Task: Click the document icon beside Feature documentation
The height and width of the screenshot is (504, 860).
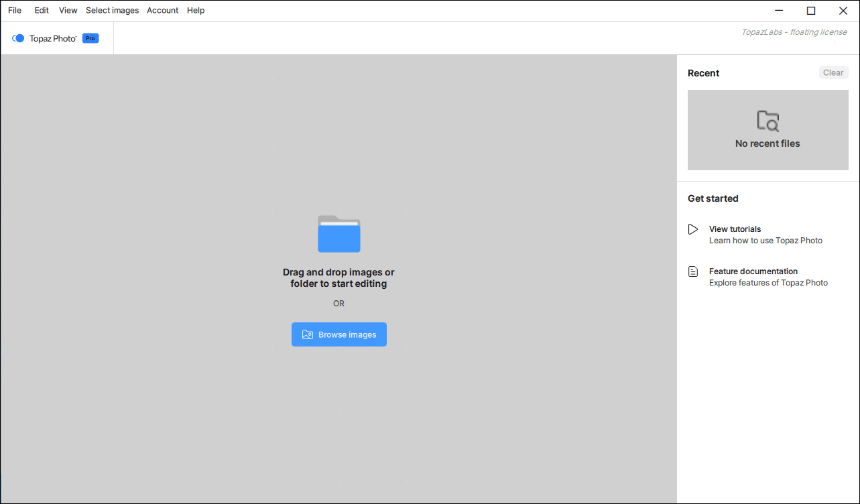Action: pos(693,271)
